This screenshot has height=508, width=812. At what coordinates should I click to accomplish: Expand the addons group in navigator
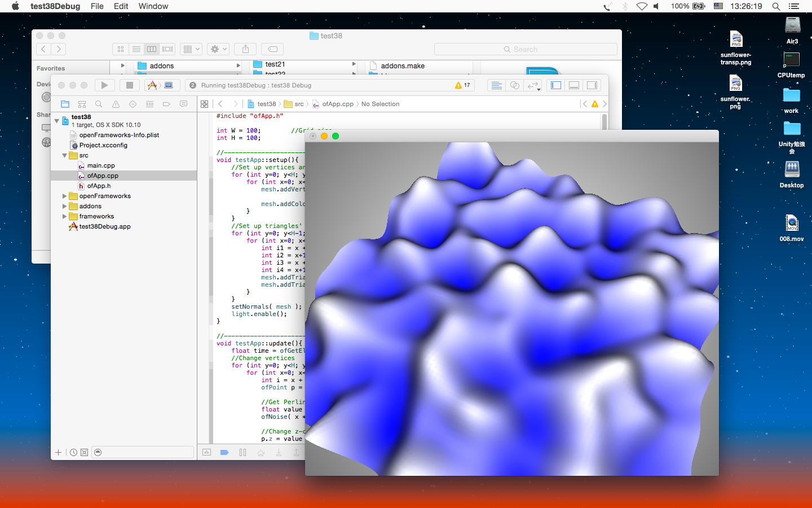[x=65, y=206]
